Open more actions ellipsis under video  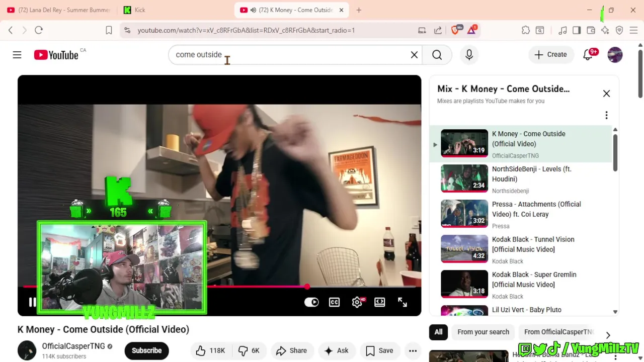click(413, 350)
